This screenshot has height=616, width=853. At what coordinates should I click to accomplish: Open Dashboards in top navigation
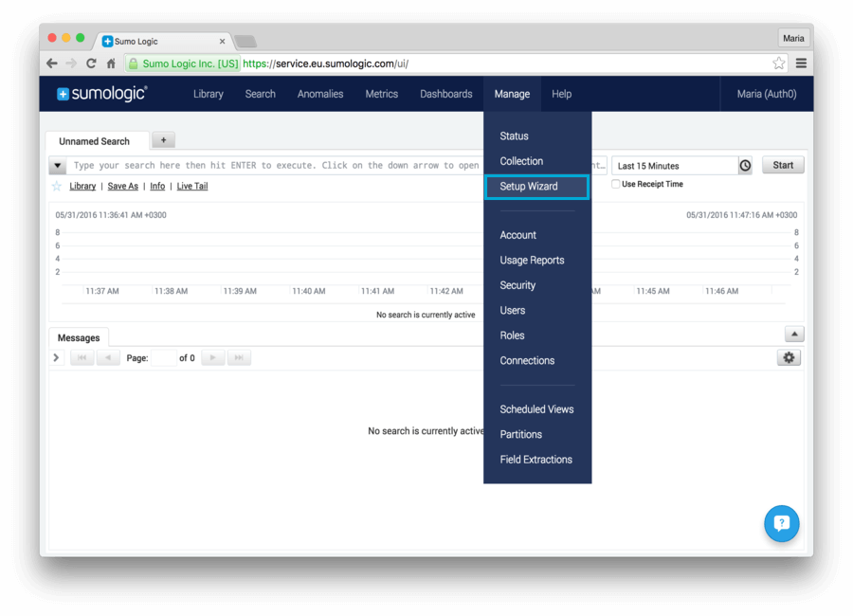[446, 94]
